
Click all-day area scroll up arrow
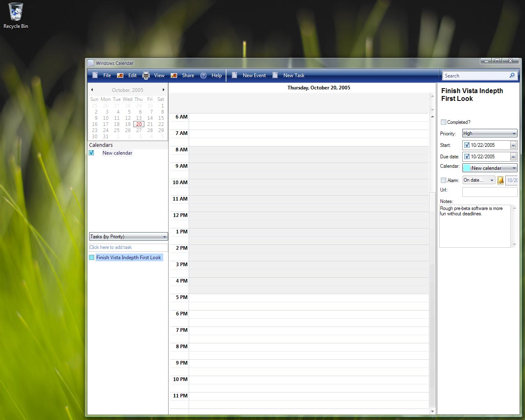432,96
